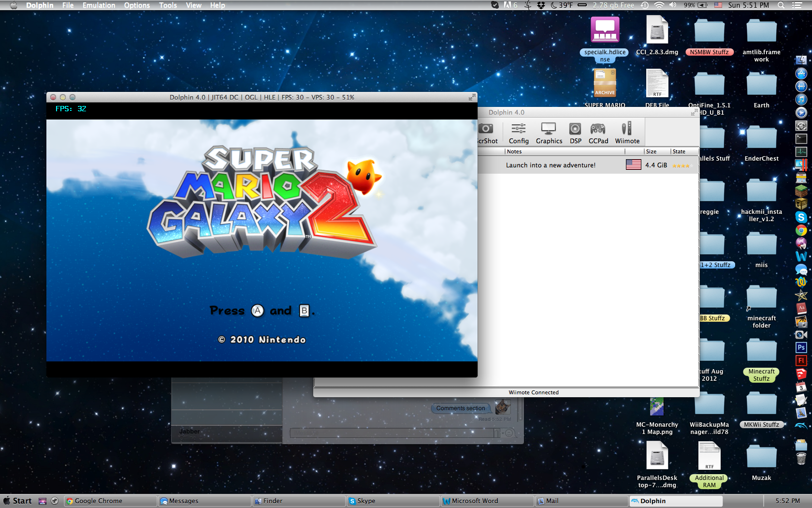
Task: Sort game list by Size column
Action: click(x=652, y=151)
